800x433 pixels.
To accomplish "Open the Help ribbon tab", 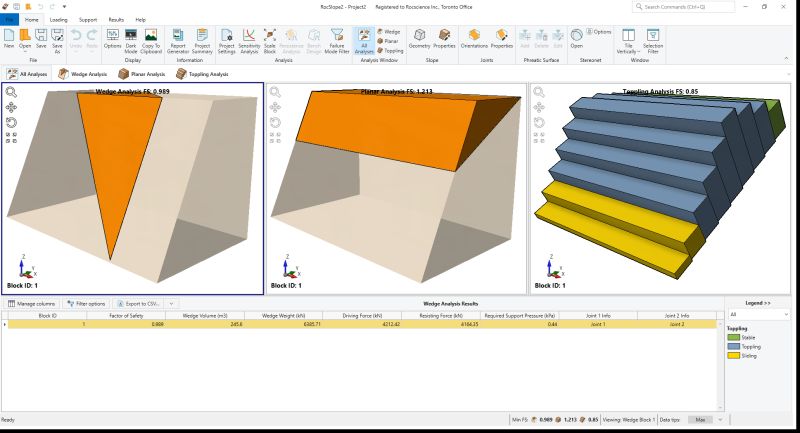I will pos(140,20).
